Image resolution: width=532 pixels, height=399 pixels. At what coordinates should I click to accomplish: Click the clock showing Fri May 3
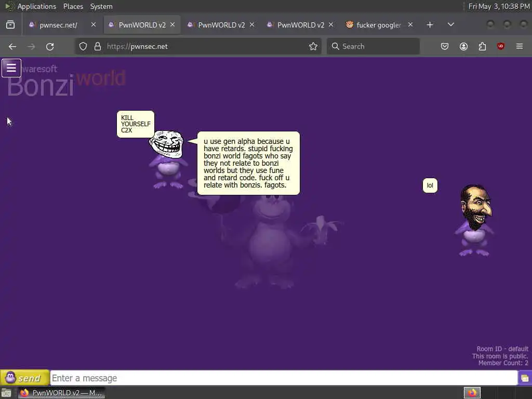498,6
